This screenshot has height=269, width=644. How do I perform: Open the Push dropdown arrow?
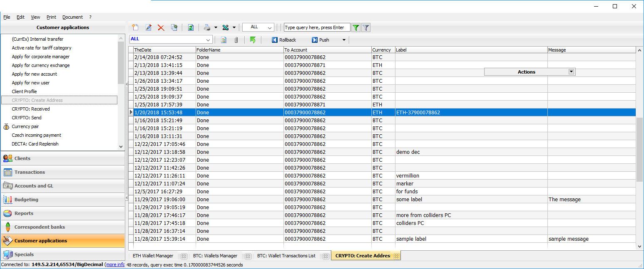coord(344,40)
